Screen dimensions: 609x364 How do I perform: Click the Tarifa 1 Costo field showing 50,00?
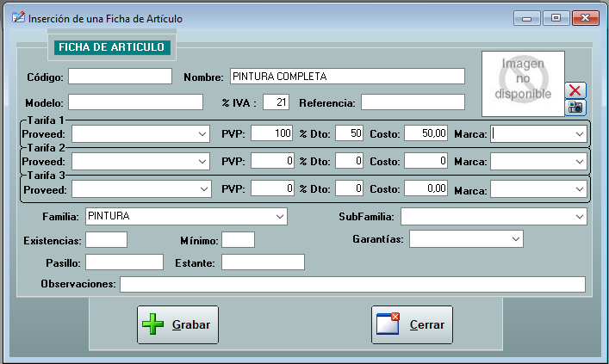426,133
